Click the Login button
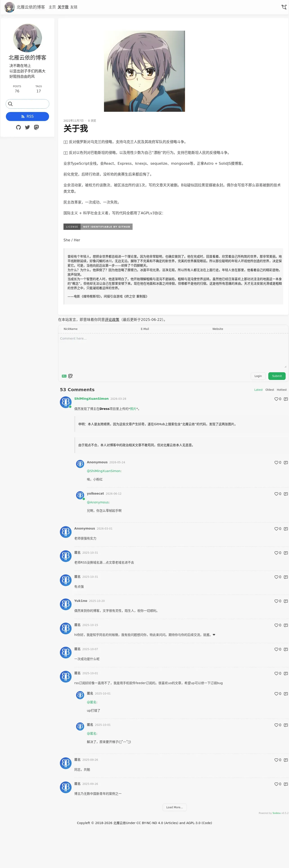This screenshot has width=289, height=868. (x=258, y=376)
